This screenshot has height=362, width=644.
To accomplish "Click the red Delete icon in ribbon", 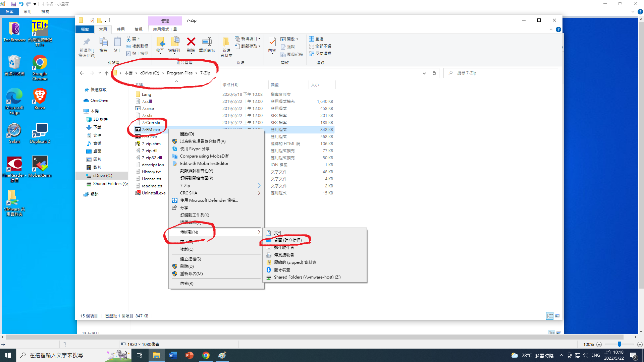I will coord(191,42).
